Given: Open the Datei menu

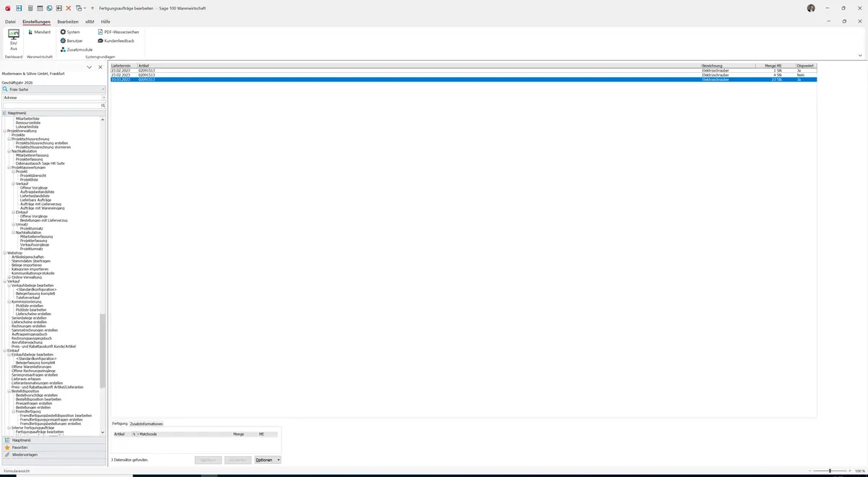Looking at the screenshot, I should pyautogui.click(x=10, y=22).
